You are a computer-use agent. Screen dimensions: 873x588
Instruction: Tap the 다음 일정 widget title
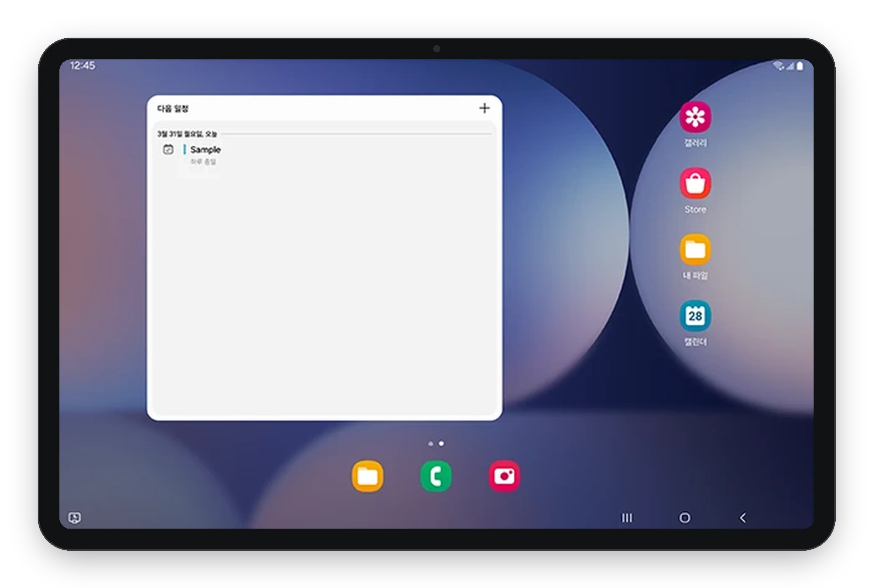(173, 109)
